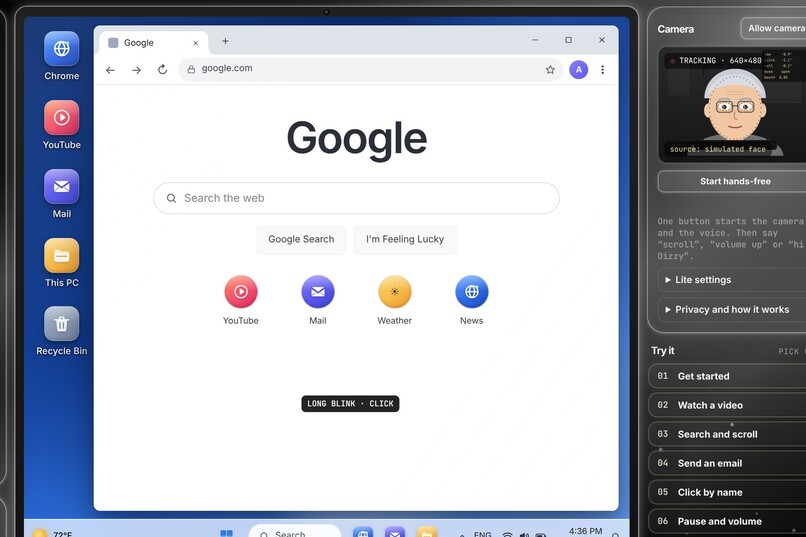
Task: Click the 4:36 PM clock
Action: pyautogui.click(x=585, y=531)
